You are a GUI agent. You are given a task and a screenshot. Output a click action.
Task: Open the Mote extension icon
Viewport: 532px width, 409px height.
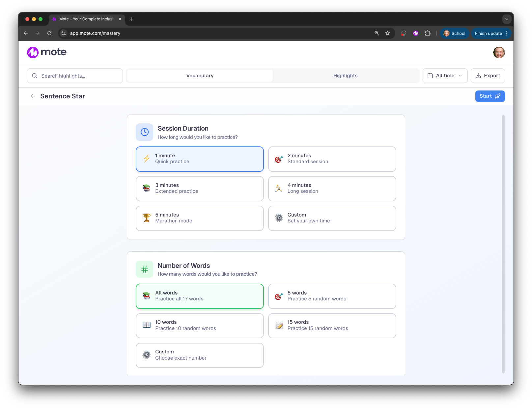(x=416, y=33)
